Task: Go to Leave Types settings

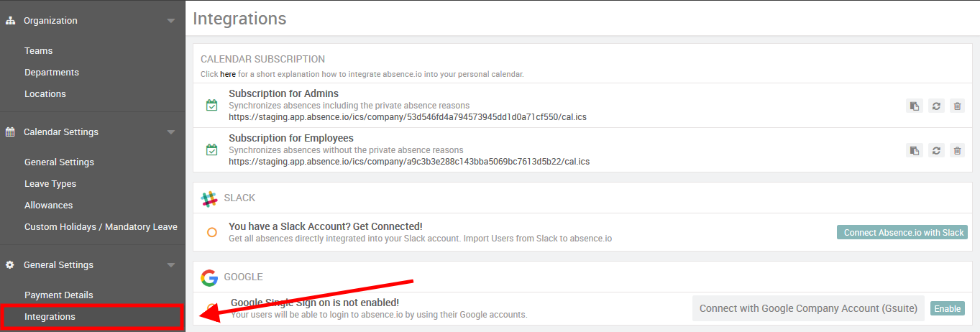Action: click(50, 184)
